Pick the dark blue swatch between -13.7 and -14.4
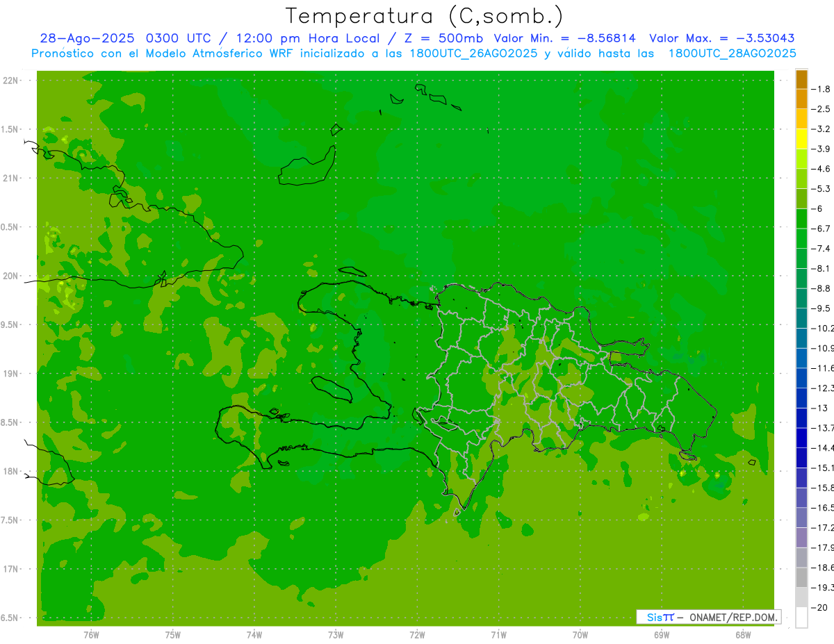 tap(801, 438)
